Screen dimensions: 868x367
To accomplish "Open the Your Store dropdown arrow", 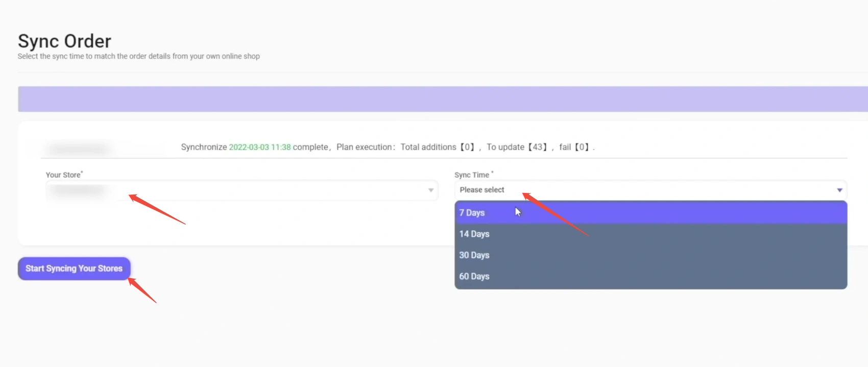I will point(431,190).
